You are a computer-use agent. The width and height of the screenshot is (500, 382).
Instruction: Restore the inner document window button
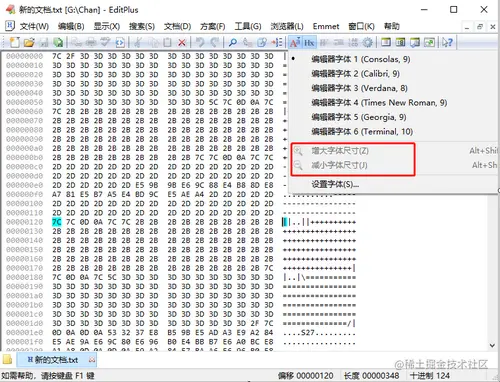[480, 27]
